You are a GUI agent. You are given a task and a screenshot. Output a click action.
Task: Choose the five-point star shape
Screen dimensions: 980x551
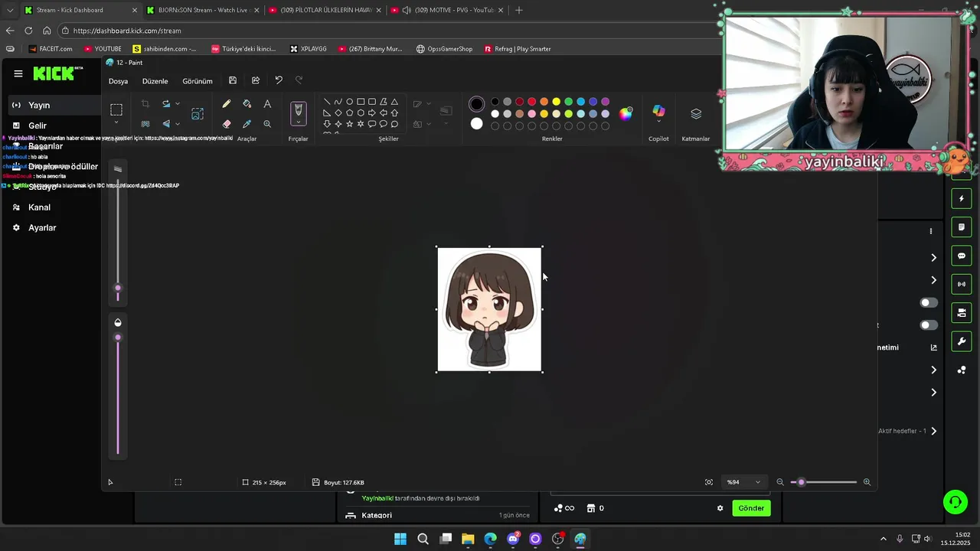tap(349, 124)
